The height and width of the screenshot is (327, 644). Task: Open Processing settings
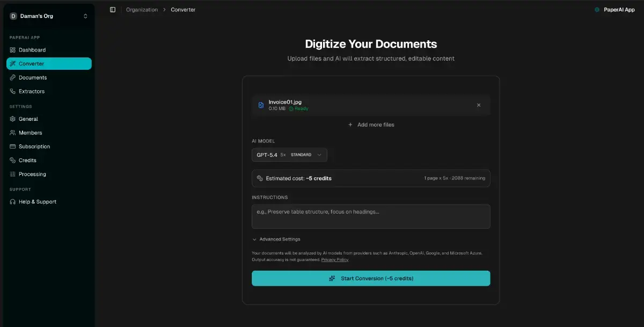(x=49, y=174)
